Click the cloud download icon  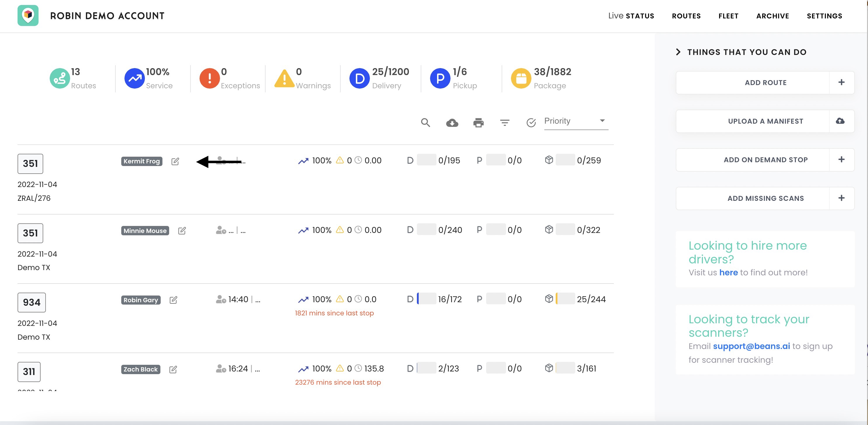452,123
